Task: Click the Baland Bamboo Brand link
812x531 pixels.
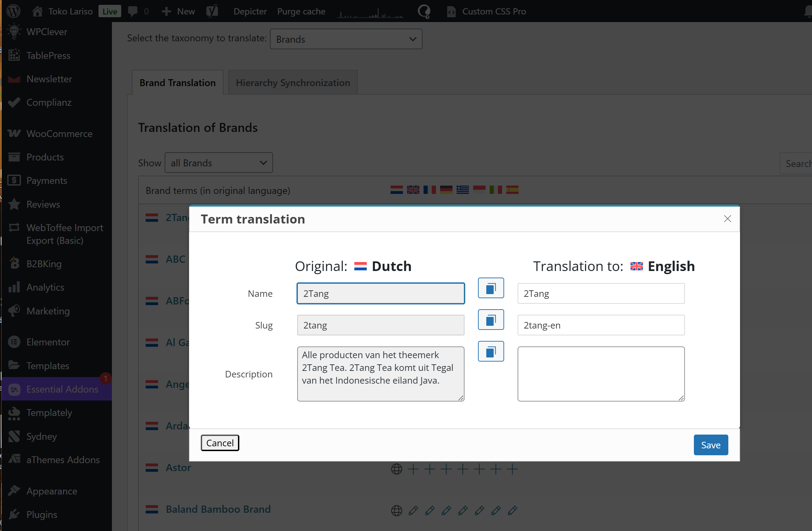Action: [x=218, y=509]
